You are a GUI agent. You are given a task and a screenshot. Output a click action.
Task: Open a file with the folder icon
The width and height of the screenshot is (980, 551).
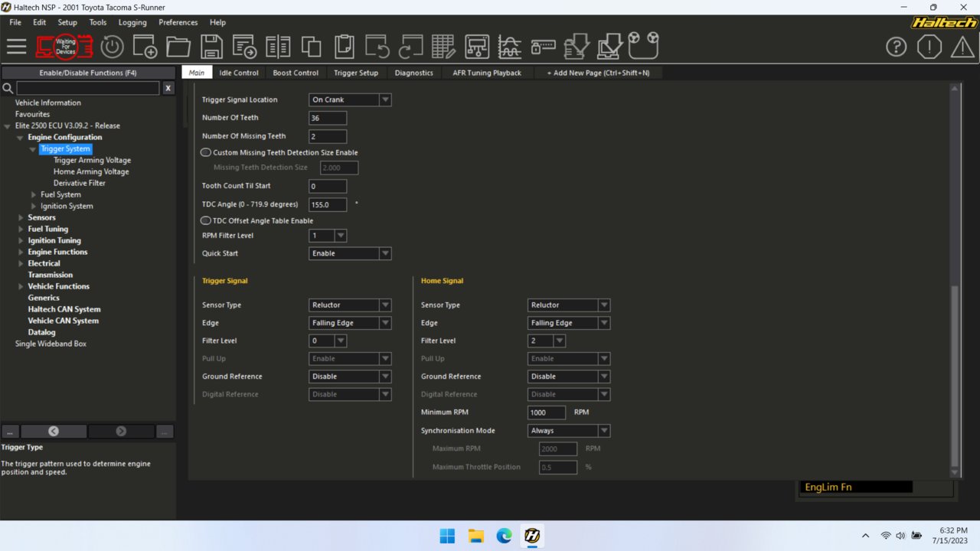click(x=178, y=47)
